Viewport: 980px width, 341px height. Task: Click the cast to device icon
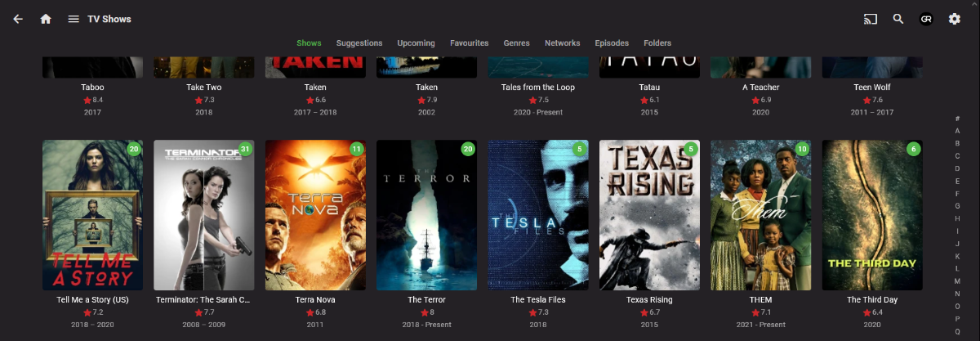tap(871, 19)
